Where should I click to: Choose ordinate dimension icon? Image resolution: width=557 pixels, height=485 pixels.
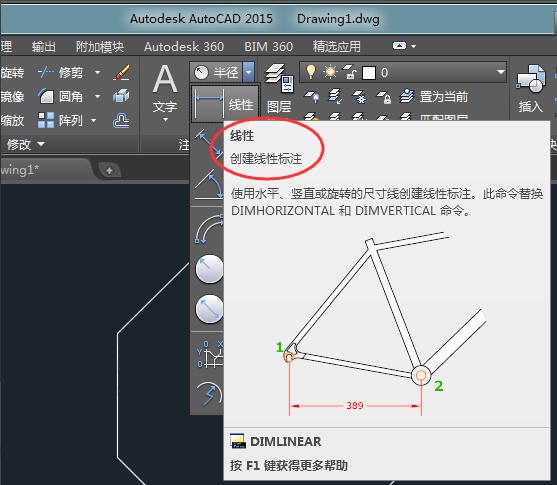[x=210, y=354]
